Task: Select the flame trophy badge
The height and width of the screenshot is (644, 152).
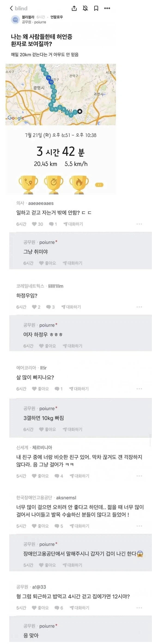Action: [78, 183]
